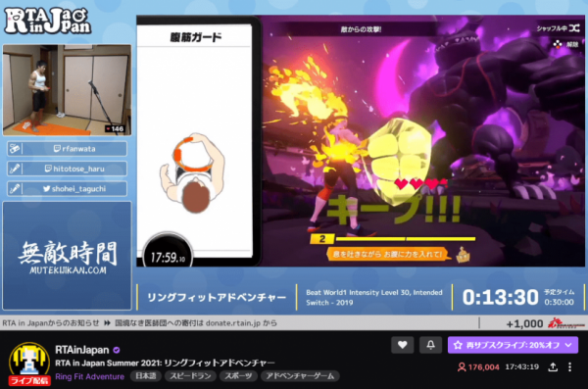Screen dimensions: 588x389
Task: Open the Ring Fit Adventure category link
Action: coord(89,376)
